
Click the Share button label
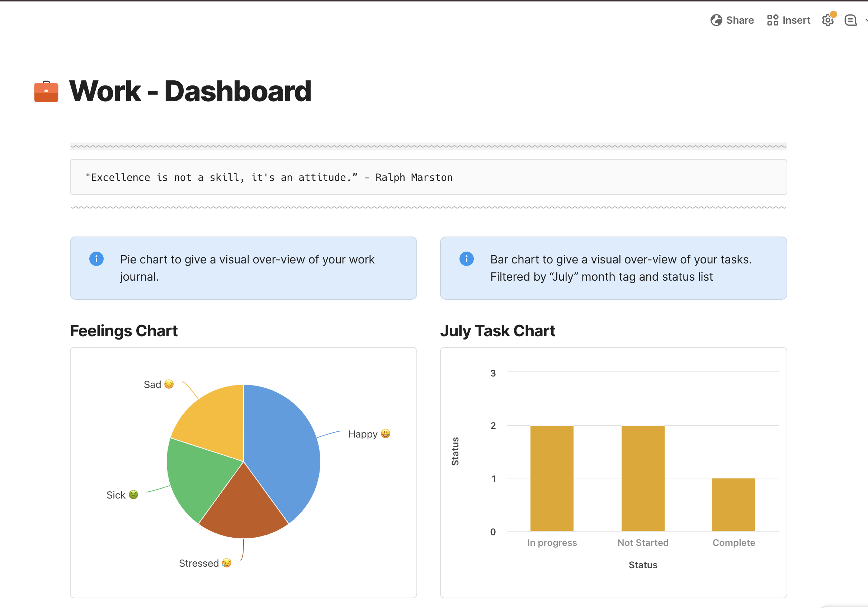tap(740, 20)
